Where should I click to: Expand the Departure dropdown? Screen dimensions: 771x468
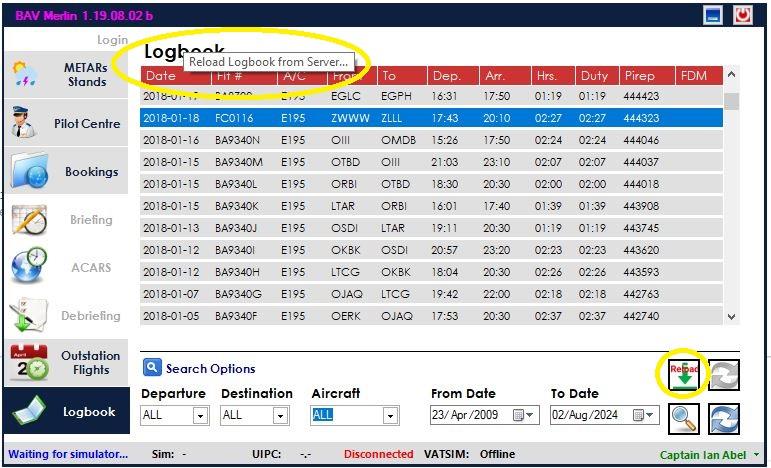(x=200, y=416)
